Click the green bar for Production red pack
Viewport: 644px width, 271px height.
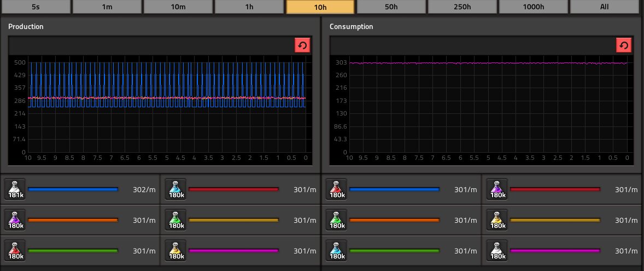coord(73,250)
